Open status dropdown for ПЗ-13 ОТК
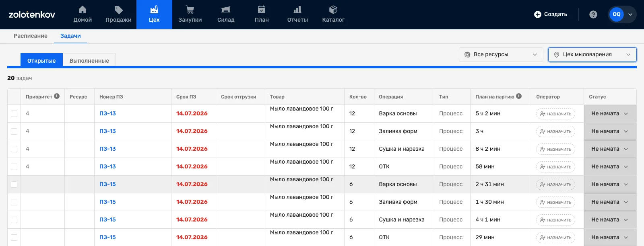 coord(610,167)
